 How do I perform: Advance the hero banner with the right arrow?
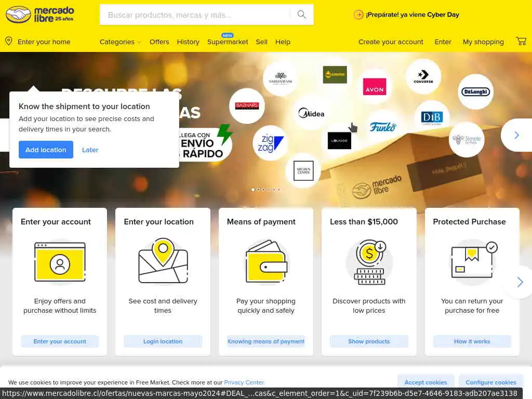[x=516, y=135]
